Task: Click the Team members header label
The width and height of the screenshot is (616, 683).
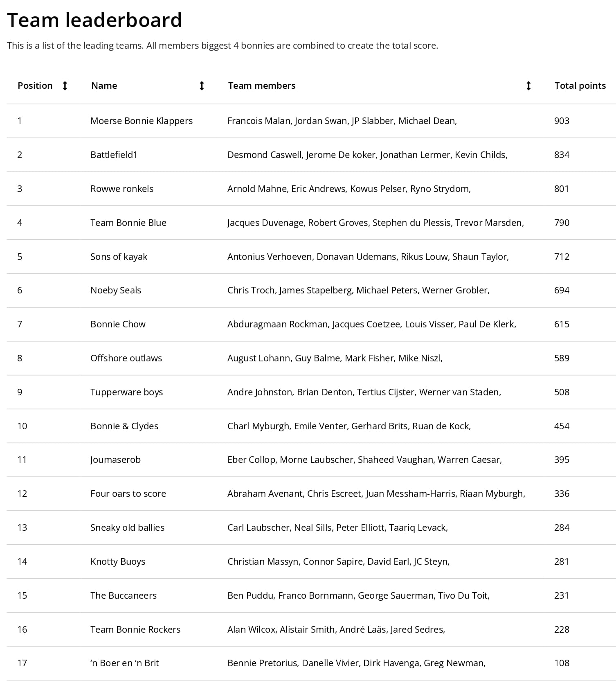Action: coord(262,86)
